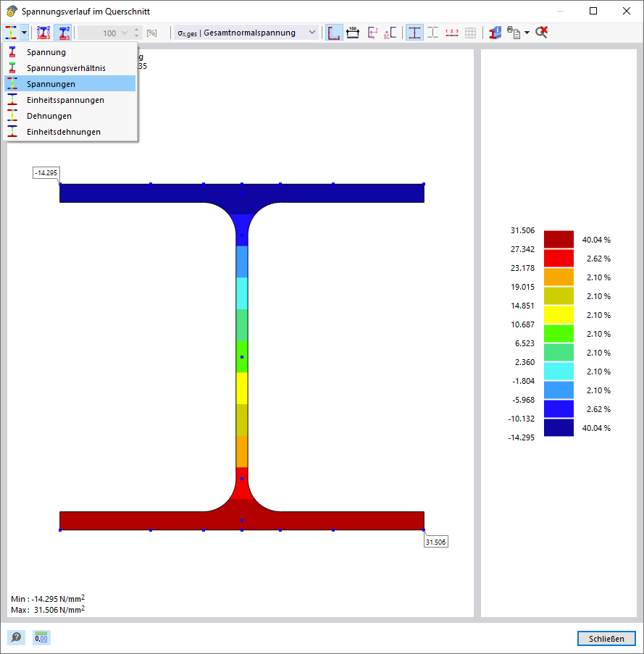Open the print icon dropdown arrow
644x654 pixels.
pos(527,33)
